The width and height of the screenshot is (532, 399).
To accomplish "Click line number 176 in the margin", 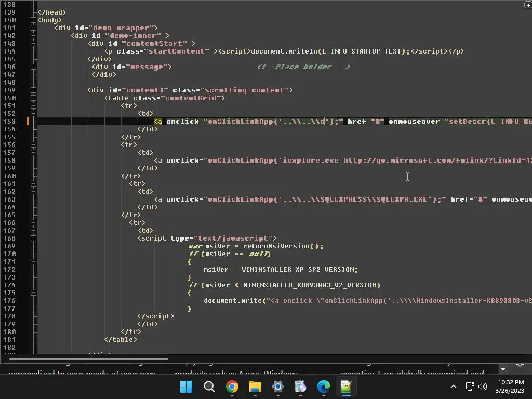I will (x=9, y=301).
